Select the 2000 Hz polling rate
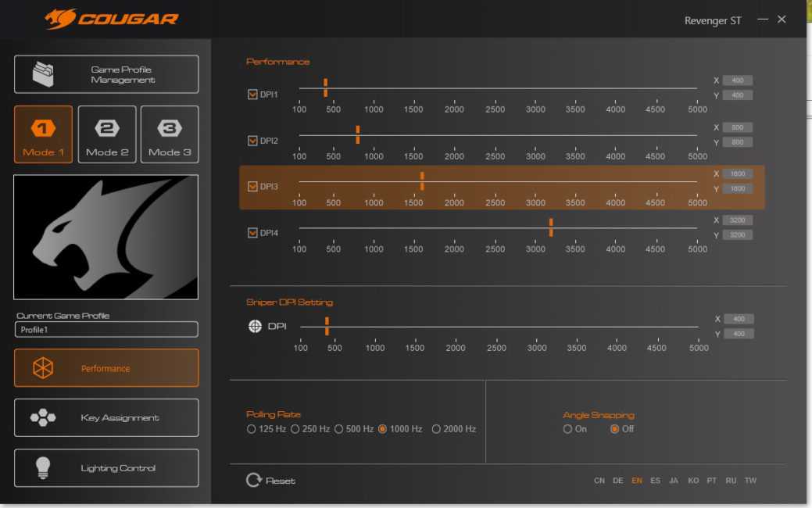The image size is (812, 508). click(x=436, y=429)
